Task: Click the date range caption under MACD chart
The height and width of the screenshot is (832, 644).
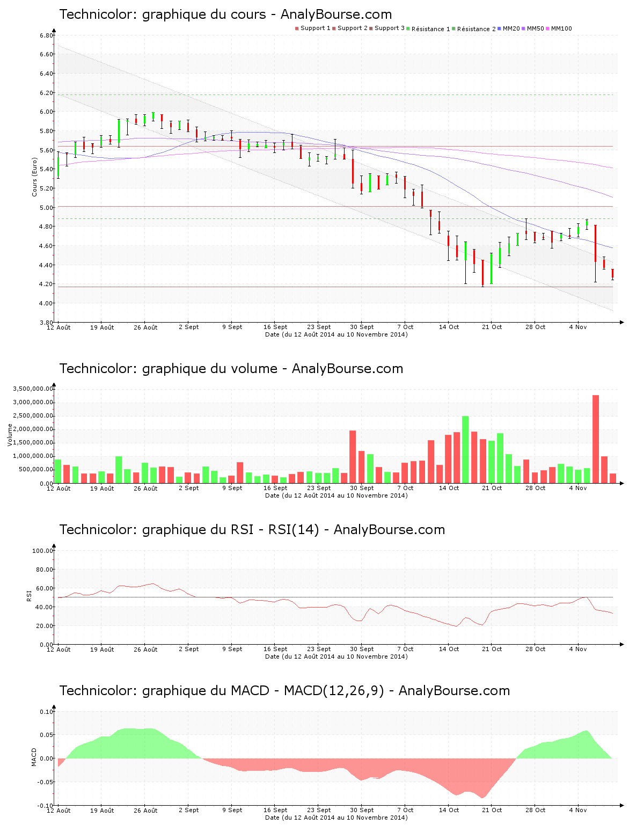Action: point(336,818)
